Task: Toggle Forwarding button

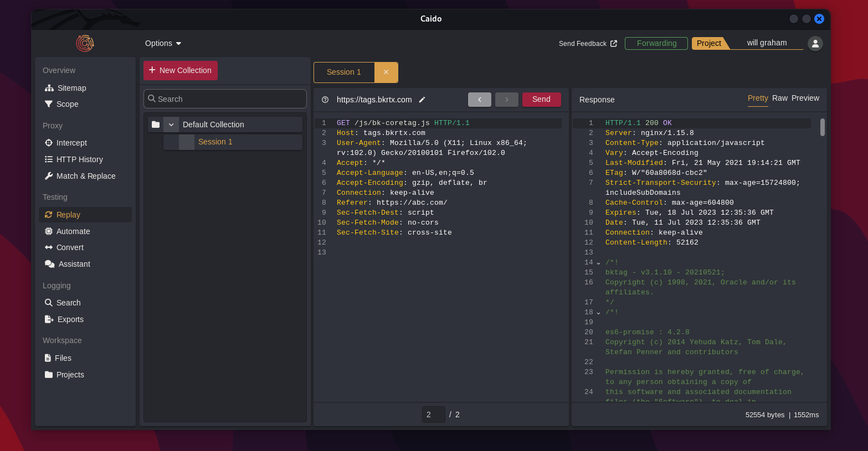Action: pyautogui.click(x=656, y=43)
